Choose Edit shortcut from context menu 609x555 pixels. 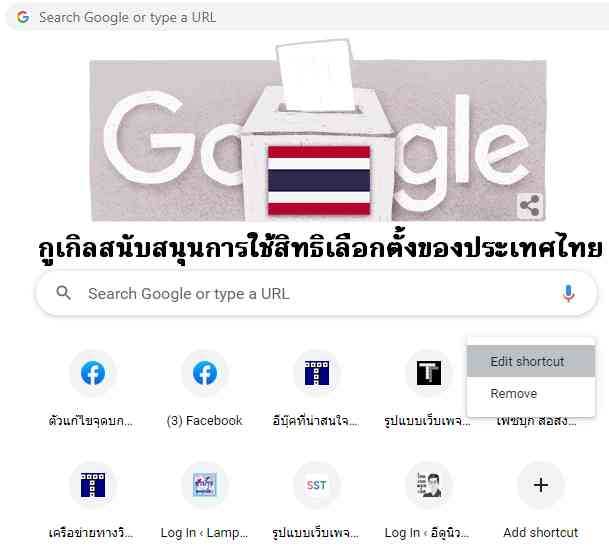[531, 361]
